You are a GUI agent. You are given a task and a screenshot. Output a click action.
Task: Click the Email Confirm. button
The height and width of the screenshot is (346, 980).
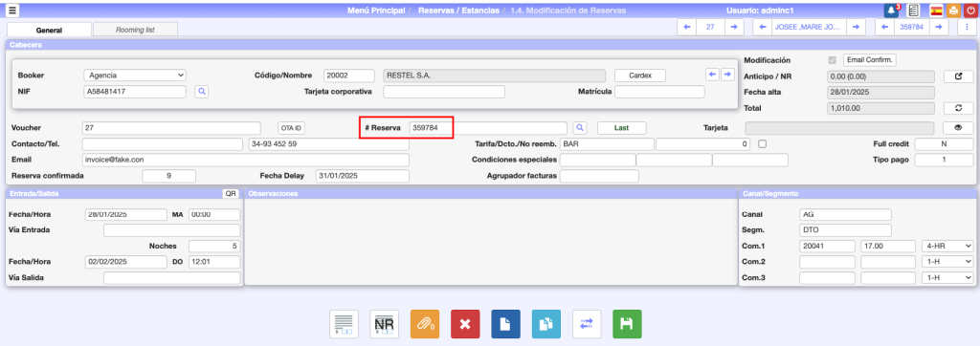tap(870, 60)
